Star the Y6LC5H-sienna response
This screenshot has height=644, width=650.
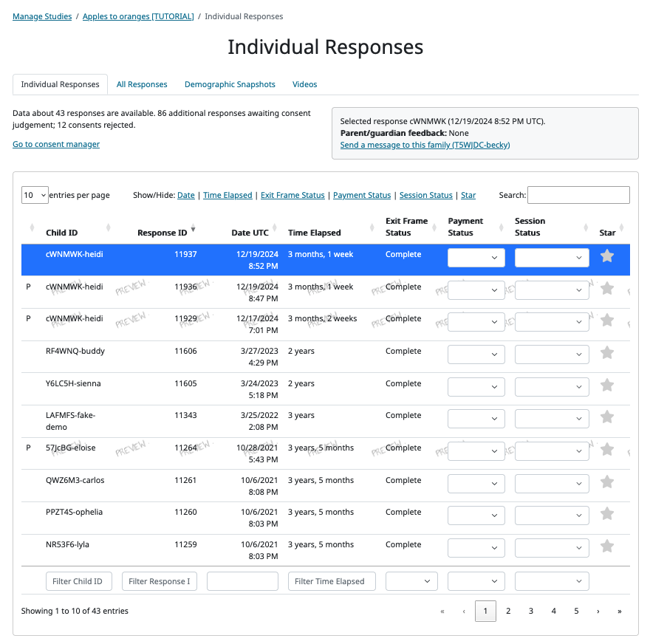point(607,385)
